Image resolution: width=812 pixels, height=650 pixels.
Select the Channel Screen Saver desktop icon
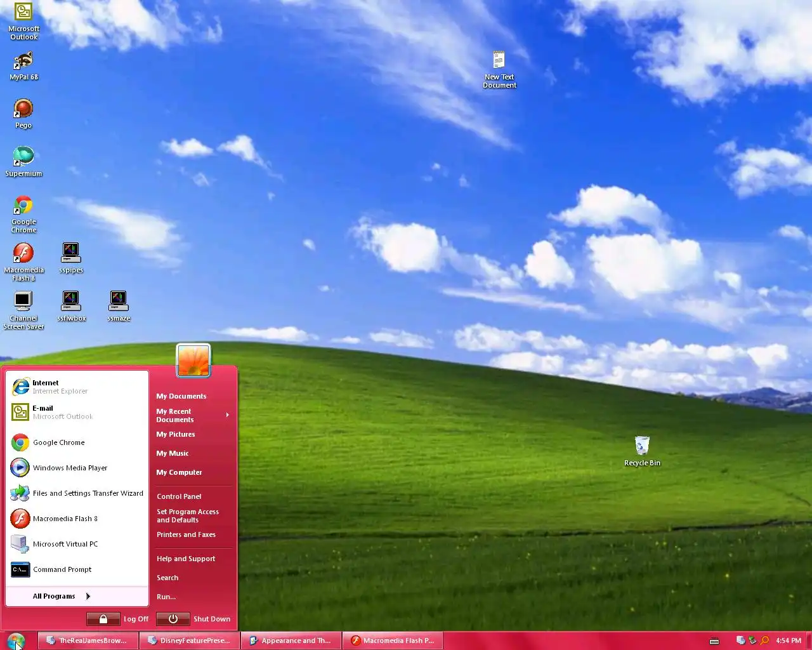23,310
